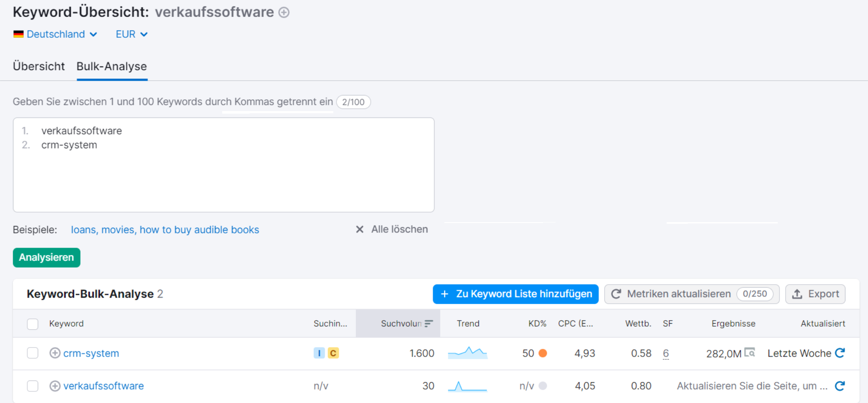View verkaufssoftware trend sparkline
868x403 pixels.
point(467,386)
